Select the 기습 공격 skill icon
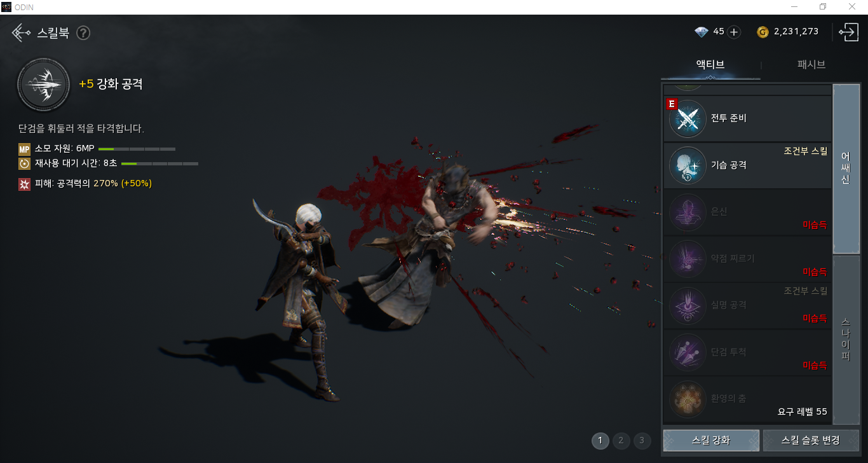This screenshot has width=868, height=463. (x=688, y=165)
